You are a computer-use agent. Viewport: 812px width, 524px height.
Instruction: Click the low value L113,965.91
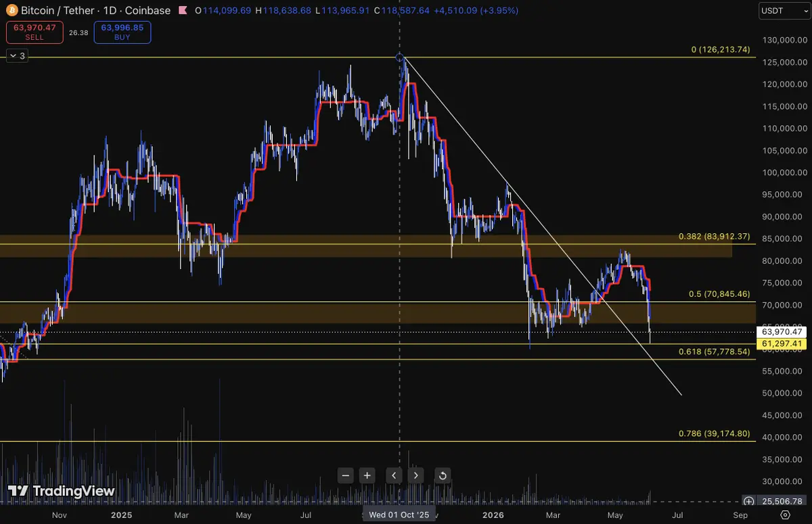(343, 11)
